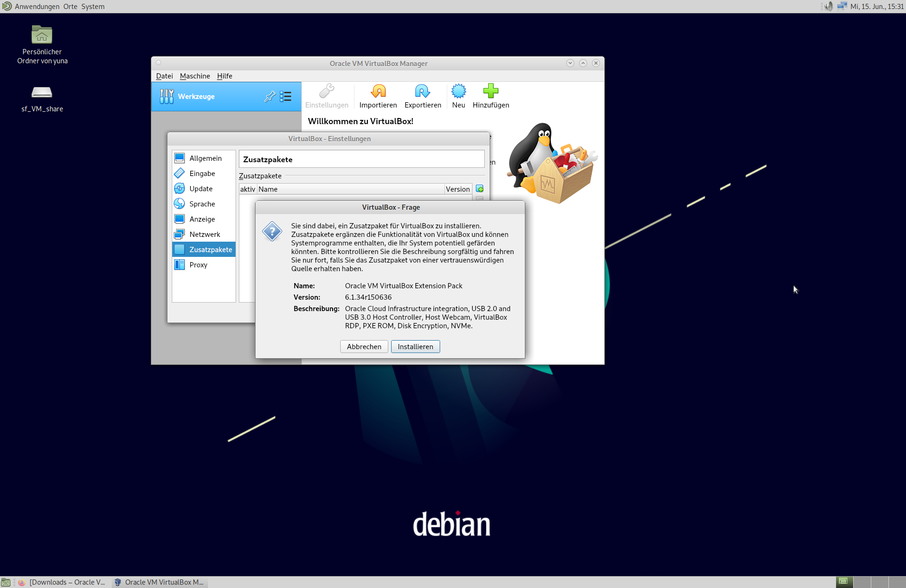The image size is (906, 588).
Task: Click the pin icon next to Werkzeuge
Action: 270,97
